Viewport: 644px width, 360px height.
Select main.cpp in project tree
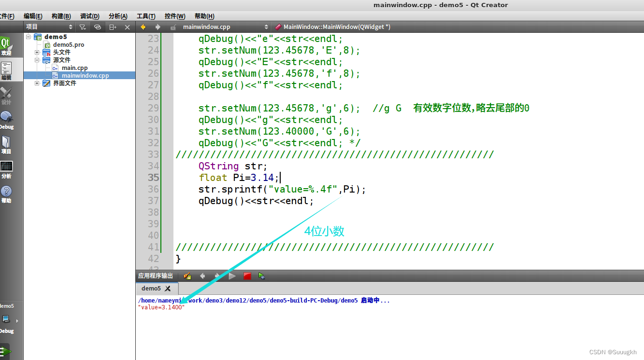(74, 68)
